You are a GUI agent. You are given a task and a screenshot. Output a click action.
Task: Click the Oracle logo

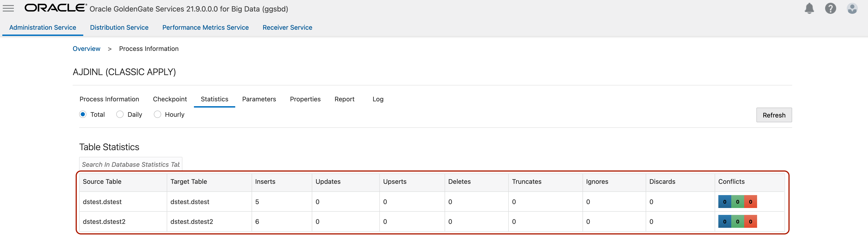tap(56, 8)
